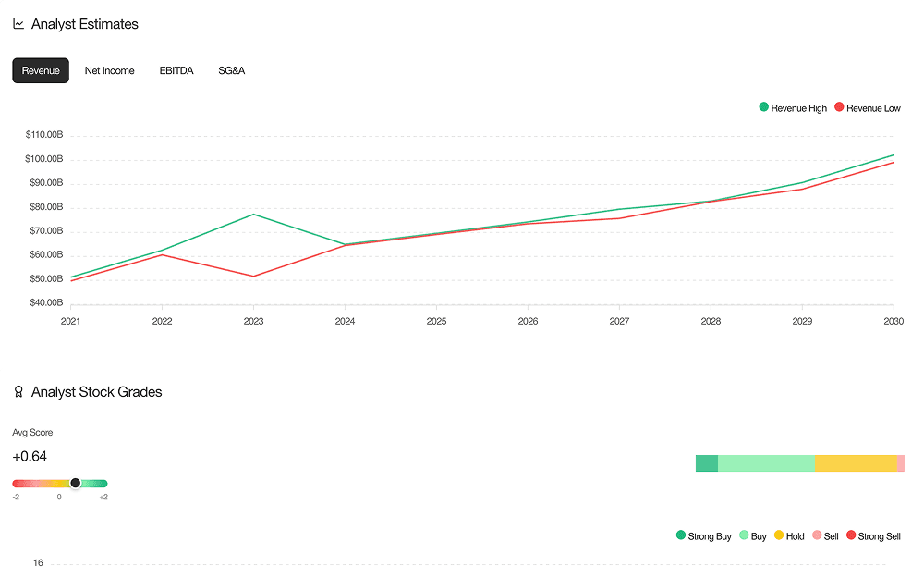The width and height of the screenshot is (924, 578).
Task: Click the light green Buy bar segment
Action: click(766, 463)
